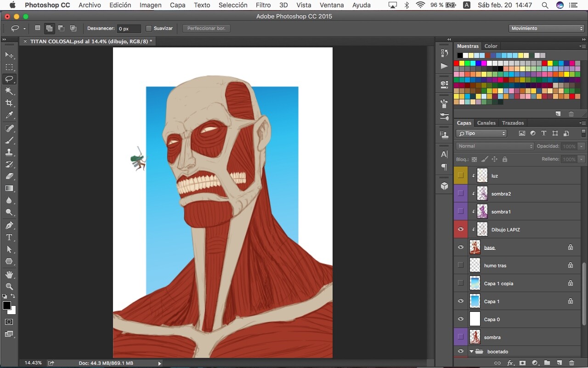Open Lasso tool preset picker arrow

(x=24, y=29)
